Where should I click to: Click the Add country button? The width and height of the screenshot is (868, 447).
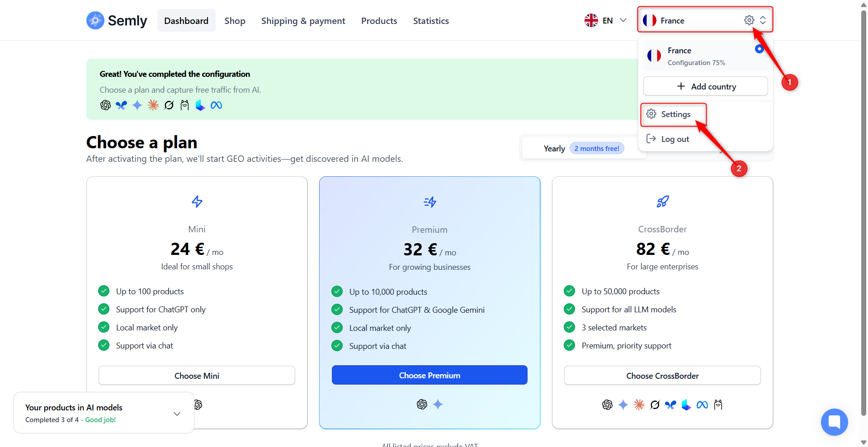(x=705, y=86)
